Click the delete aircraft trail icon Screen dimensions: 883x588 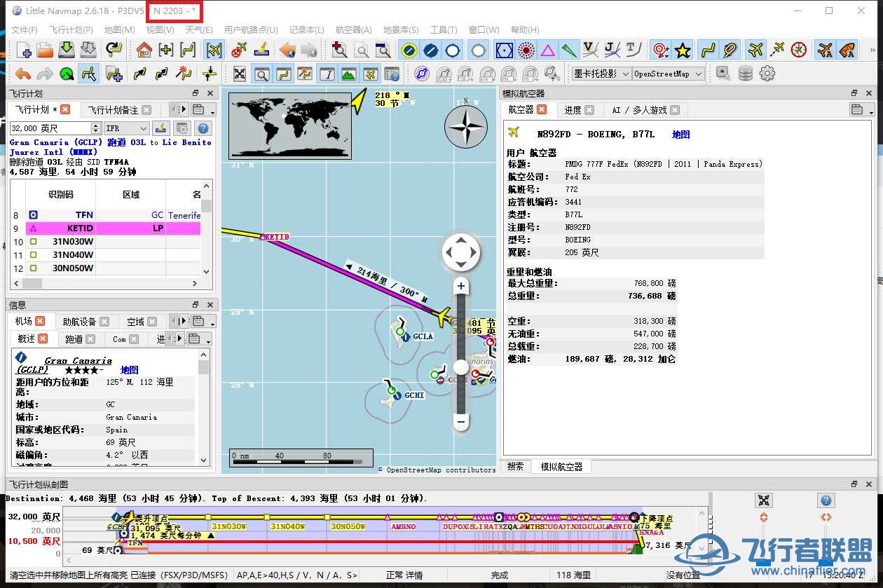[x=239, y=50]
